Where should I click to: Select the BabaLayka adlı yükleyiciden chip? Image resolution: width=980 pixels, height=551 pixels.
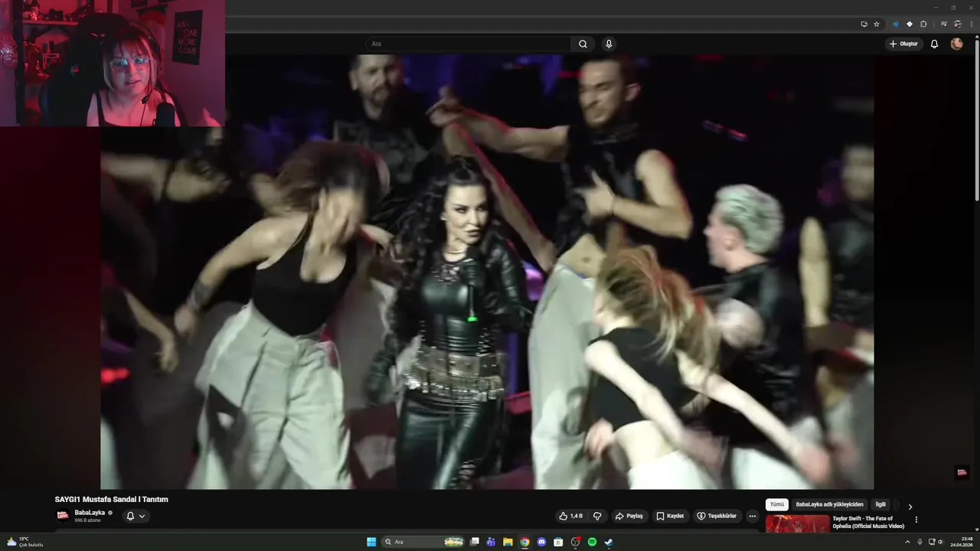[829, 504]
